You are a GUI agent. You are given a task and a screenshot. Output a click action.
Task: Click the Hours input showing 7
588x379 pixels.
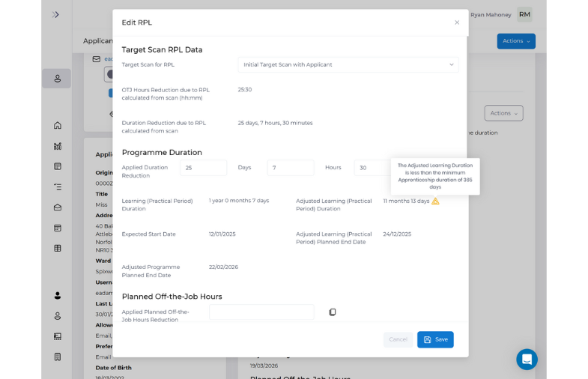pyautogui.click(x=290, y=168)
